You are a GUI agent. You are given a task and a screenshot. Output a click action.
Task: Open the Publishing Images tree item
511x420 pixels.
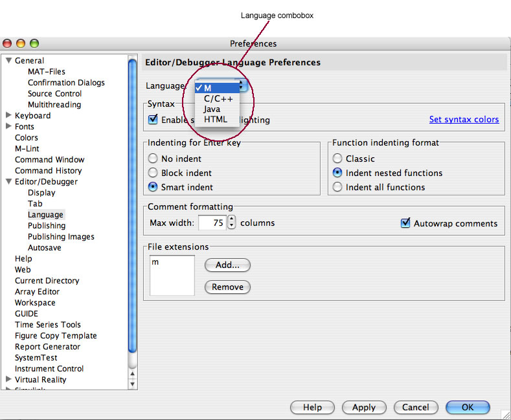tap(61, 237)
